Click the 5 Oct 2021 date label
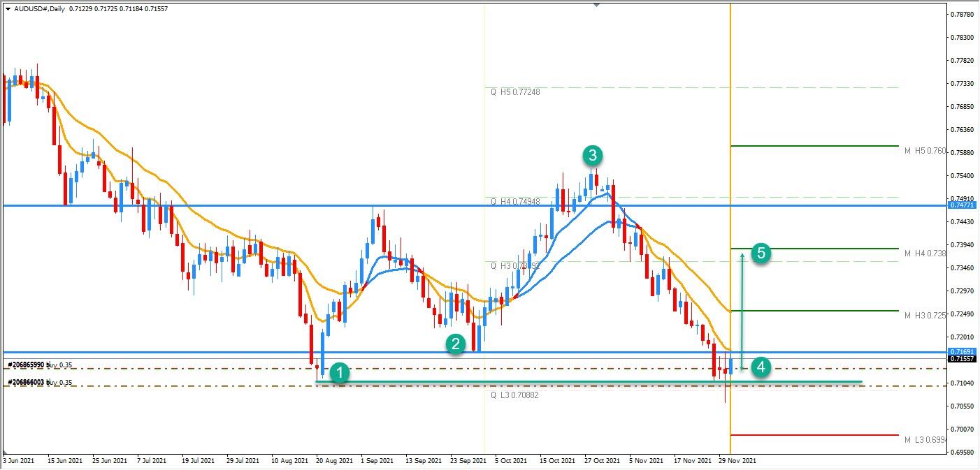This screenshot has width=980, height=470. [x=511, y=461]
